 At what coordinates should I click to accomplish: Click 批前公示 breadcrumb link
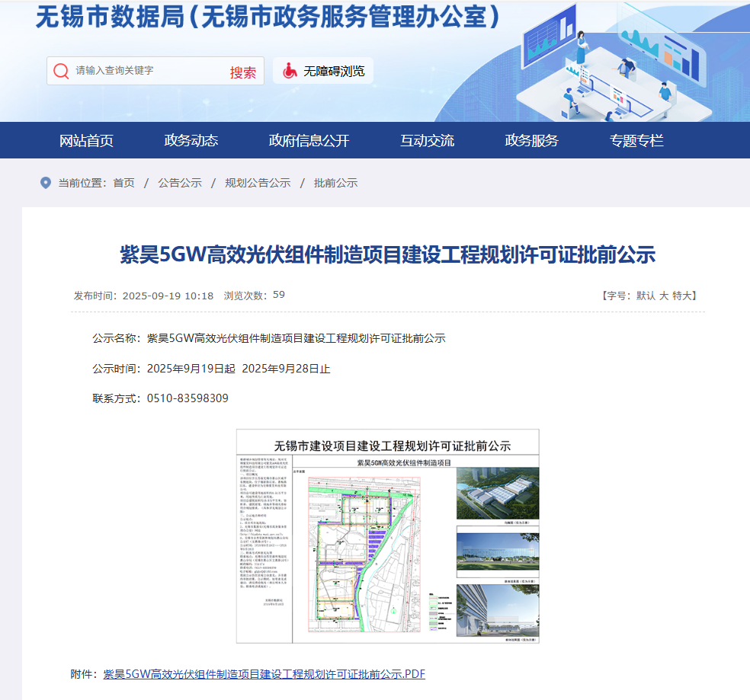[x=335, y=183]
